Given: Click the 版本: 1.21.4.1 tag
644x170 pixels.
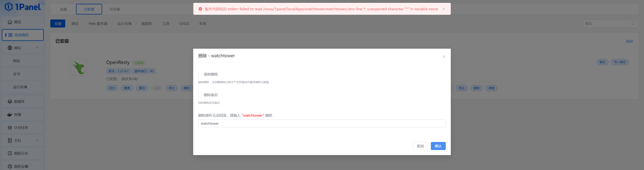Looking at the screenshot, I should point(119,71).
